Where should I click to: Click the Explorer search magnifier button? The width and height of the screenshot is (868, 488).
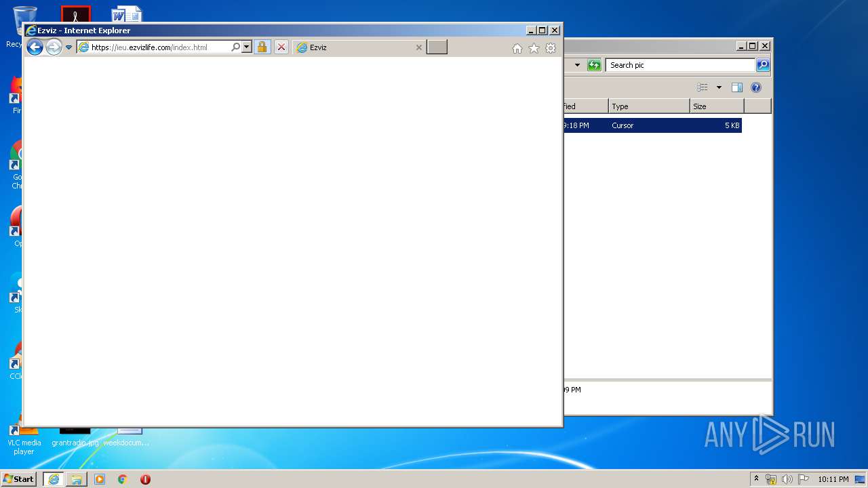[x=763, y=65]
